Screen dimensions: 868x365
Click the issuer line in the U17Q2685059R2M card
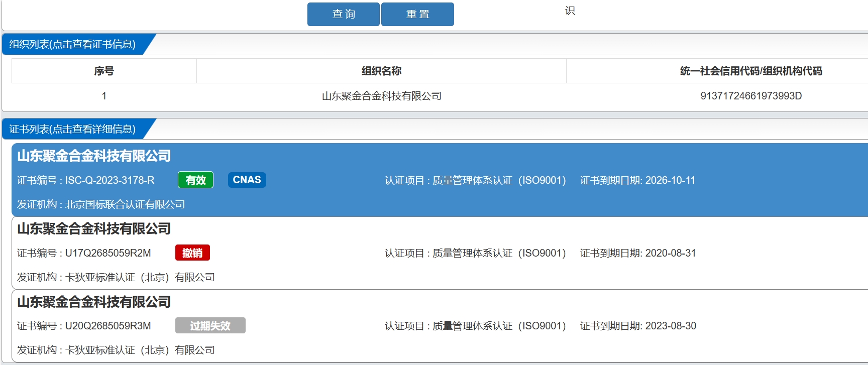tap(116, 277)
